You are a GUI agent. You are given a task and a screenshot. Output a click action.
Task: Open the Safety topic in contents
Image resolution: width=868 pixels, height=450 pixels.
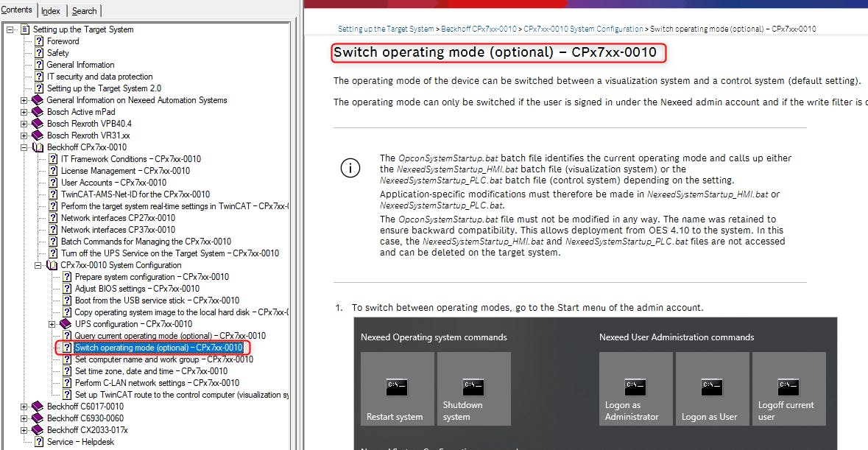57,53
